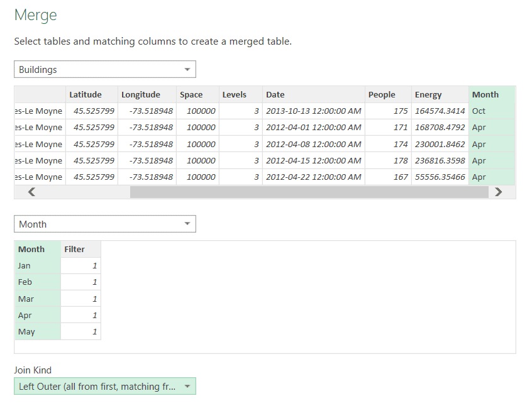This screenshot has width=532, height=403.
Task: Click the left scroll arrow of Buildings preview
Action: pyautogui.click(x=31, y=192)
